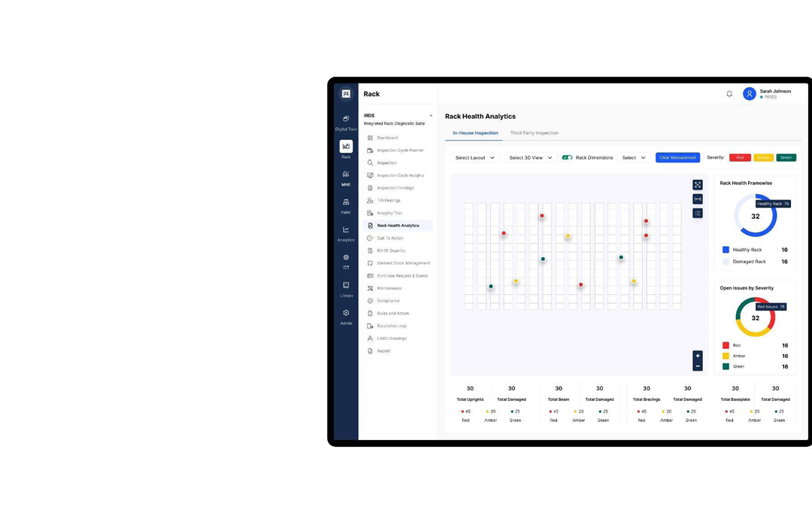The image size is (812, 513).
Task: Toggle the Green severity filter
Action: coord(786,158)
